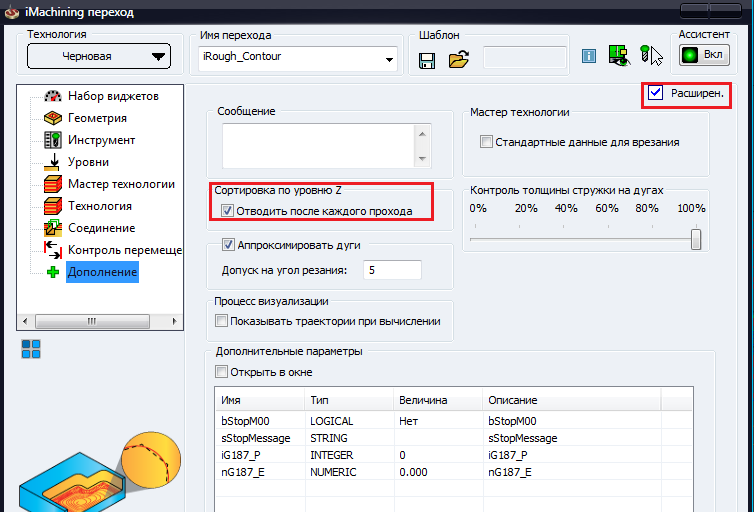Click the Уровни arrow icon
This screenshot has height=512, width=754.
tap(53, 162)
